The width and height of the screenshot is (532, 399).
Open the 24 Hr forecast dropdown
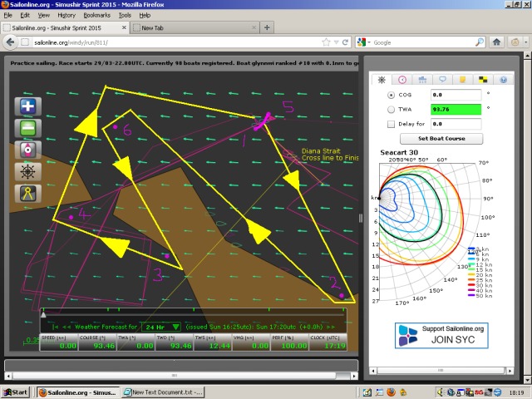tap(162, 327)
